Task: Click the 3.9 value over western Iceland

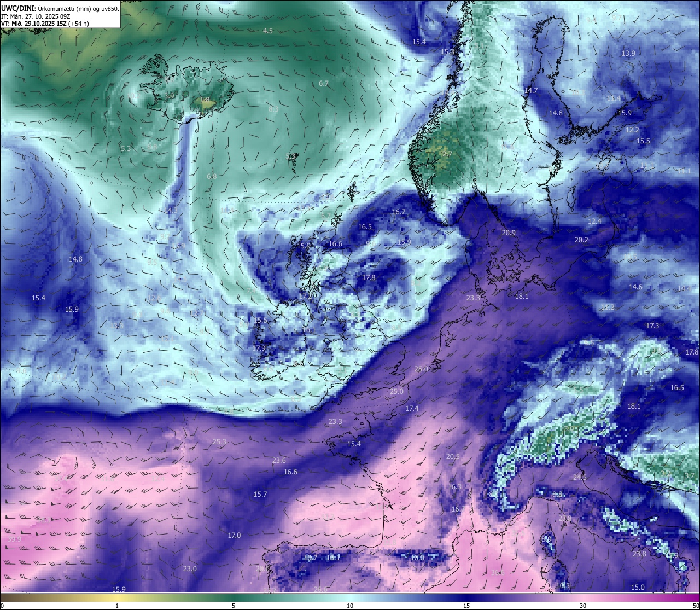Action: point(169,96)
